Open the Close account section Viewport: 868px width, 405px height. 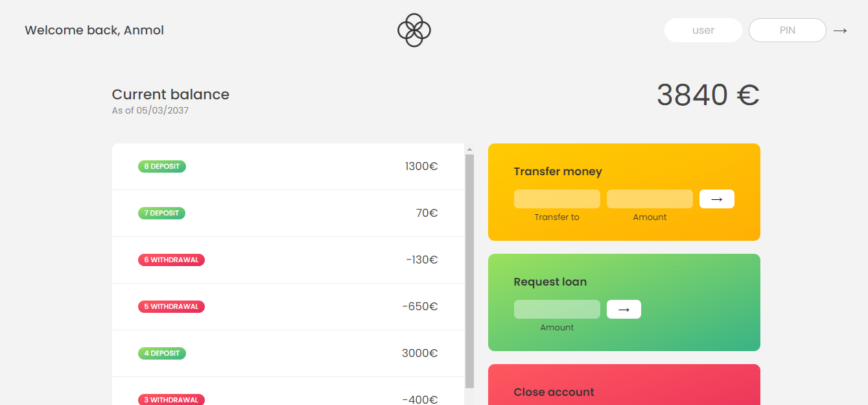click(x=554, y=392)
